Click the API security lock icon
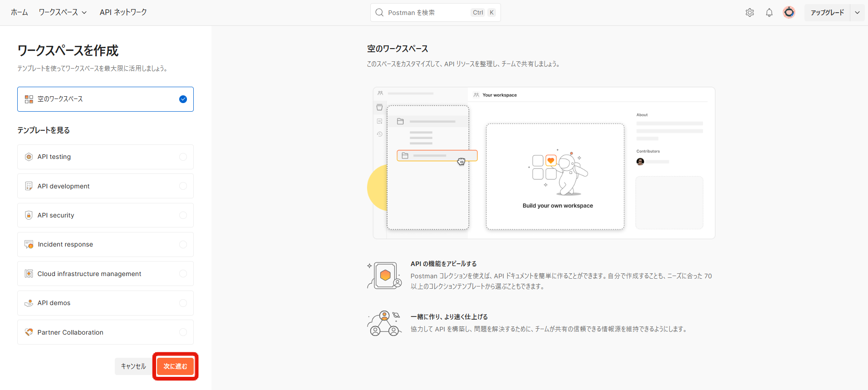Image resolution: width=868 pixels, height=390 pixels. click(x=29, y=215)
